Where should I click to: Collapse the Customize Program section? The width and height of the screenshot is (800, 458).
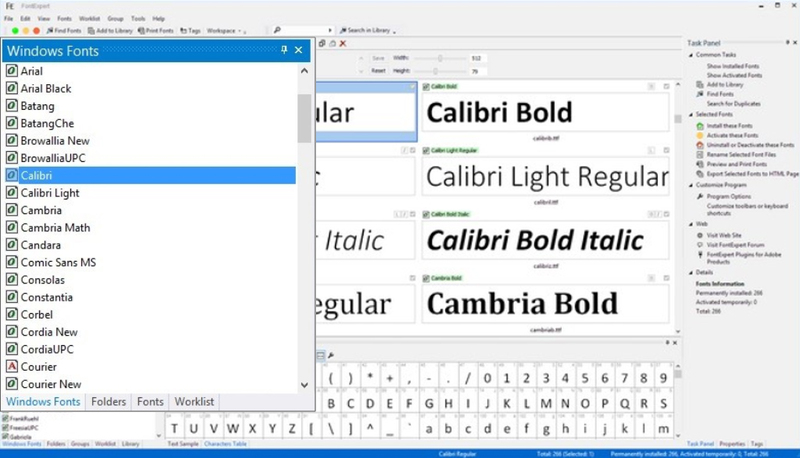[691, 185]
